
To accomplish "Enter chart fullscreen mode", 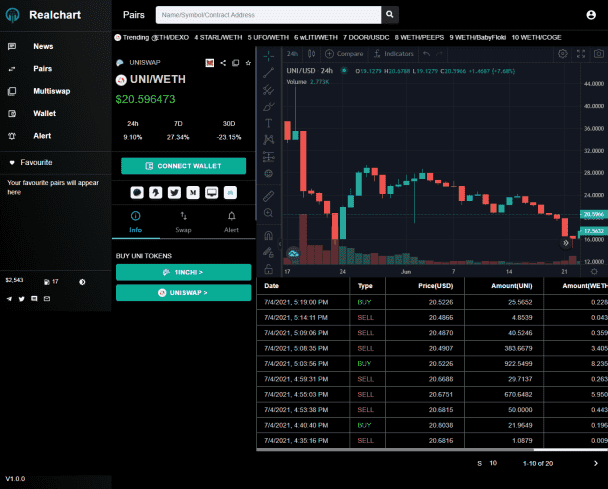I will pyautogui.click(x=580, y=54).
